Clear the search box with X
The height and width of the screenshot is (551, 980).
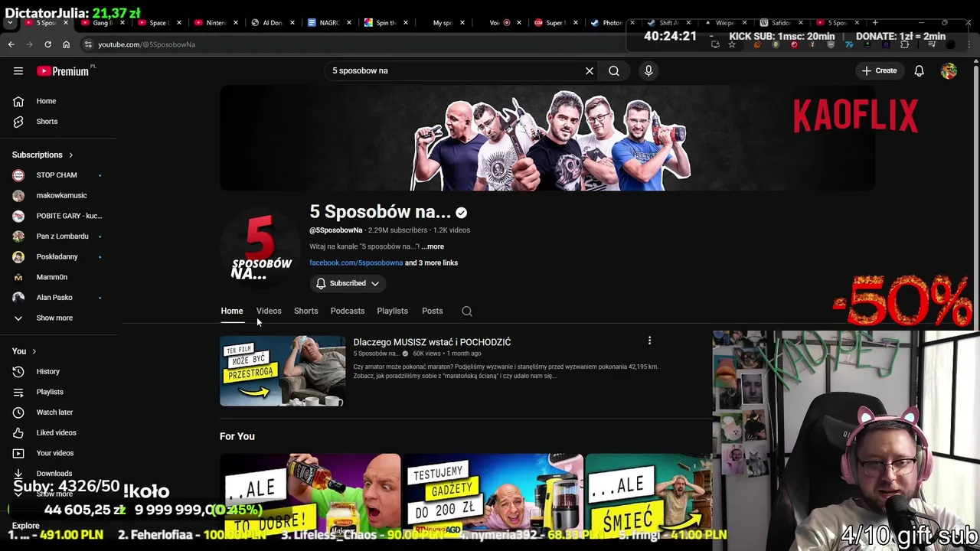click(590, 70)
